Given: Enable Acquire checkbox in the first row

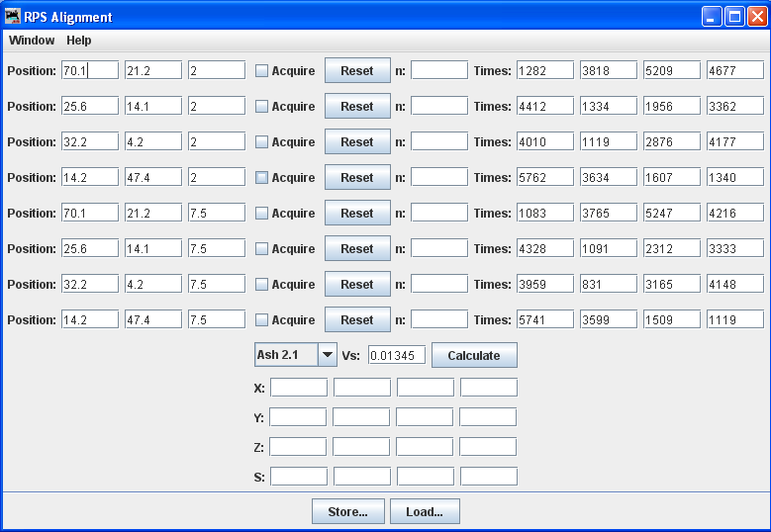Looking at the screenshot, I should 262,71.
